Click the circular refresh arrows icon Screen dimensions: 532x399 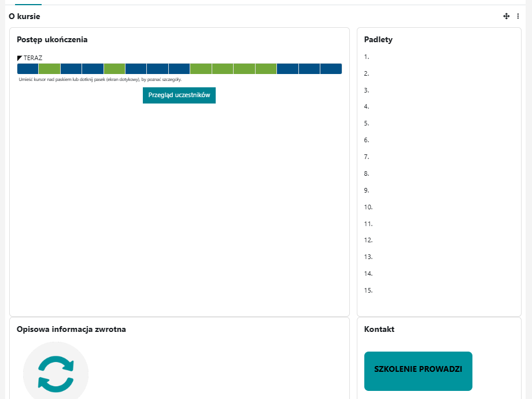coord(56,373)
